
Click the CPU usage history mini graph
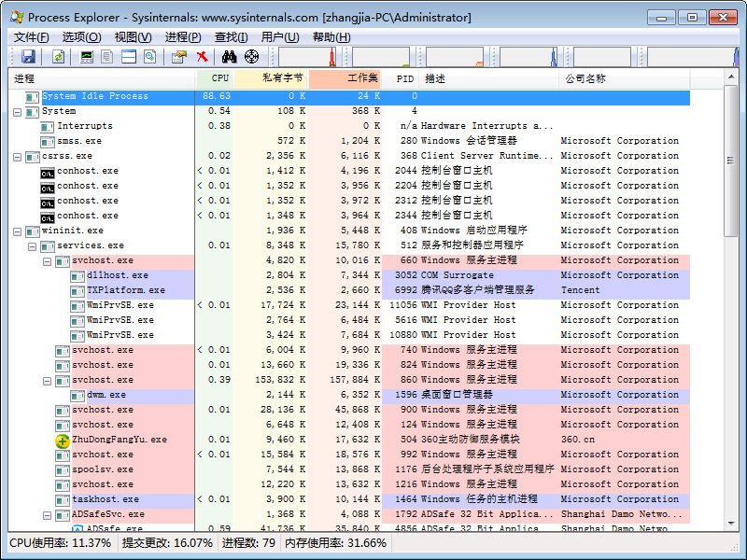click(x=307, y=57)
